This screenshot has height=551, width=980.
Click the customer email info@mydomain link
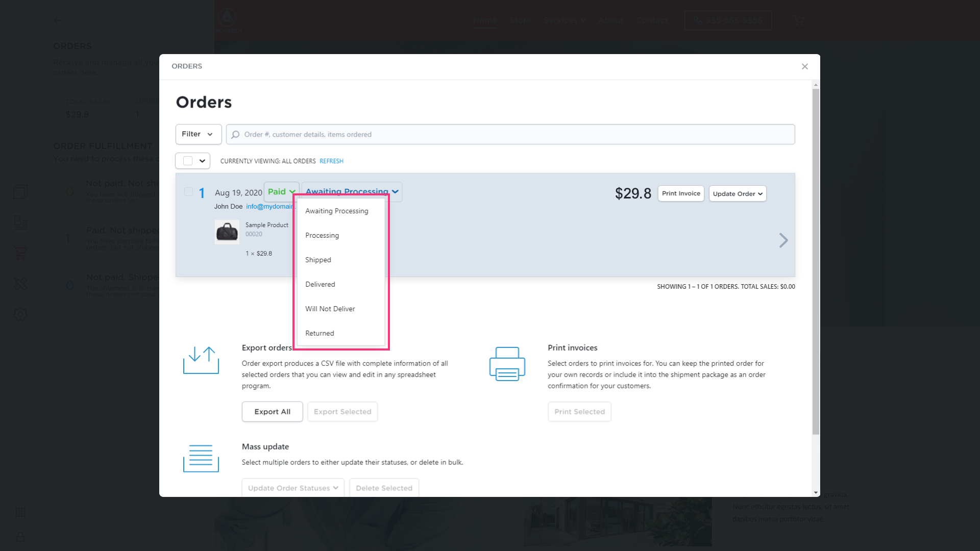coord(269,207)
